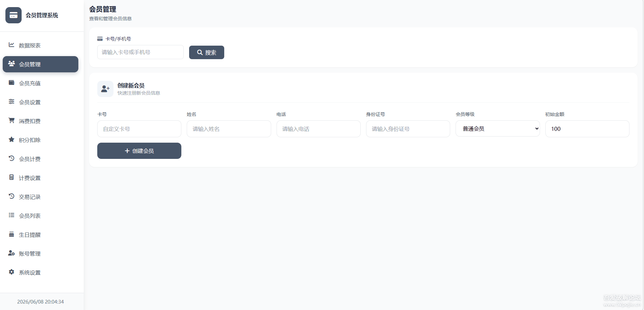Click the 会员管理系统 title text
Screen dimensions: 644x310
pyautogui.click(x=42, y=15)
